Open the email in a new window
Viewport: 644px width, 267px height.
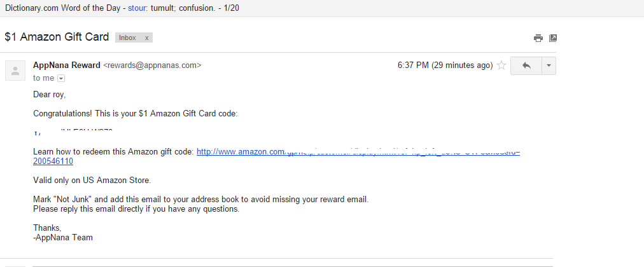coord(553,38)
